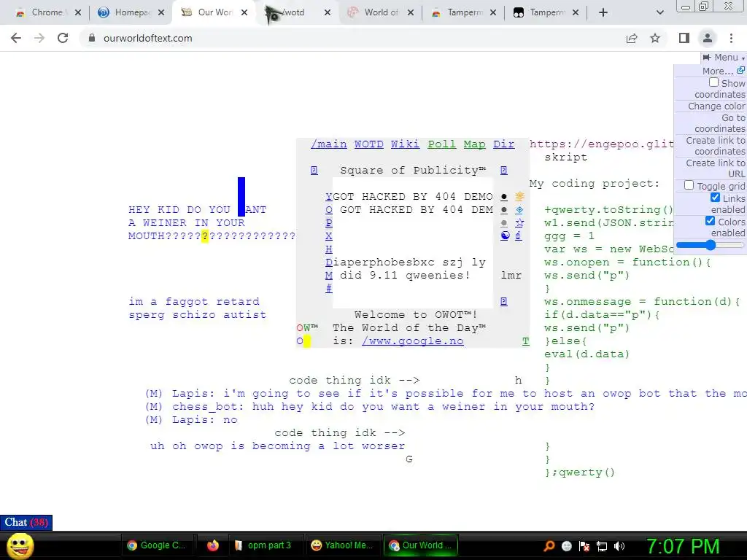This screenshot has width=747, height=560.
Task: Select Create link to URL
Action: tap(716, 168)
